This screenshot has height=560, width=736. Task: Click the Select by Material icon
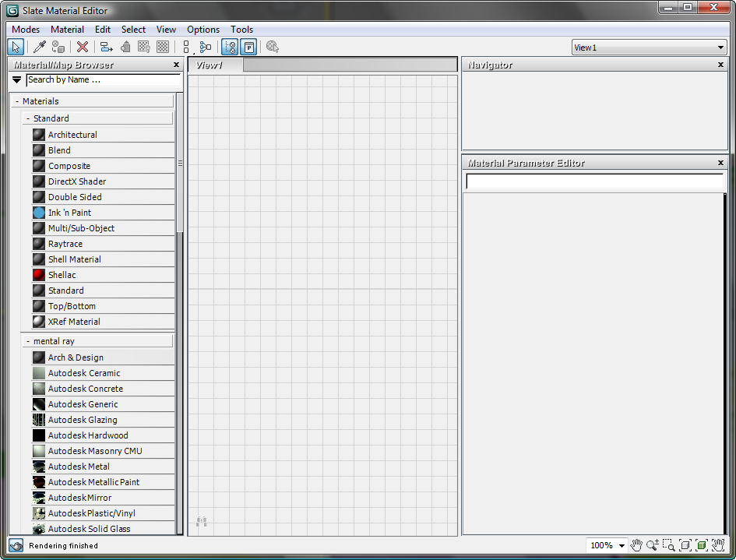[x=273, y=47]
